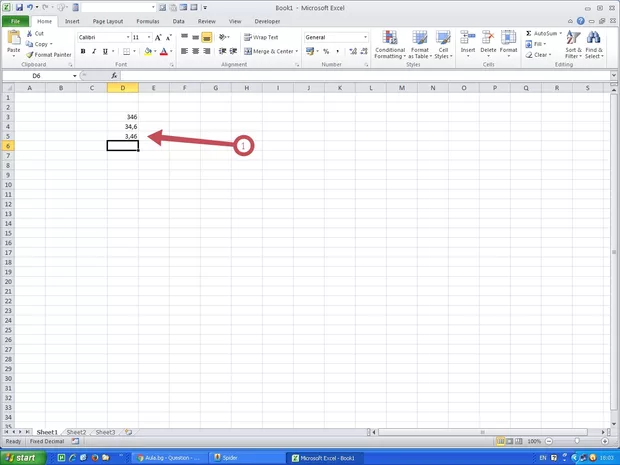Click the Increase Indent icon
The width and height of the screenshot is (620, 465).
(x=234, y=51)
